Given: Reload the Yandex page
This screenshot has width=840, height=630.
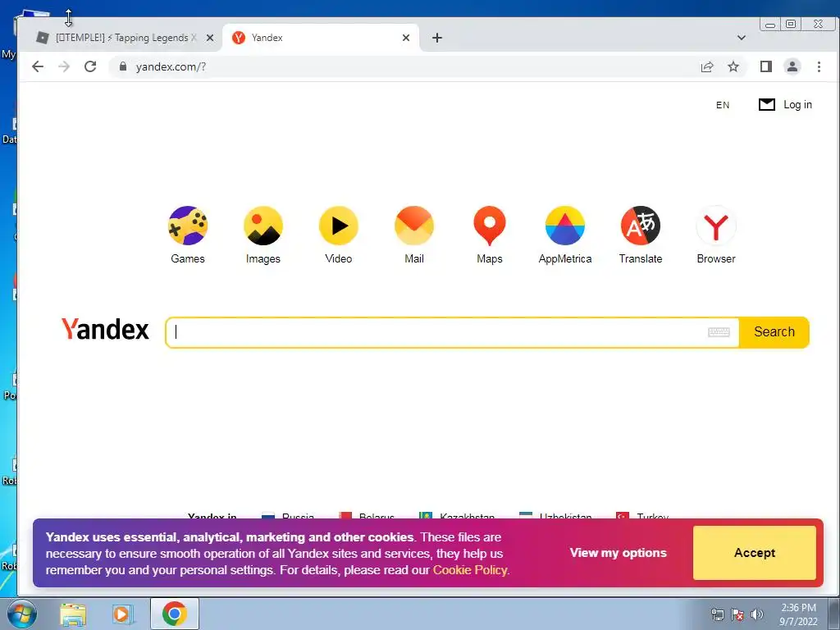Looking at the screenshot, I should [90, 66].
